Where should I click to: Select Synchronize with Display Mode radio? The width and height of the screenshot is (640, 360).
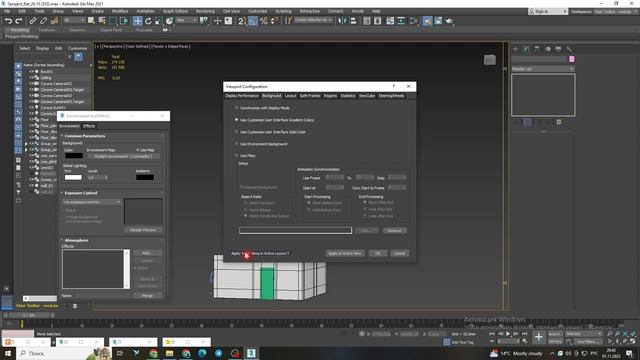[x=236, y=108]
